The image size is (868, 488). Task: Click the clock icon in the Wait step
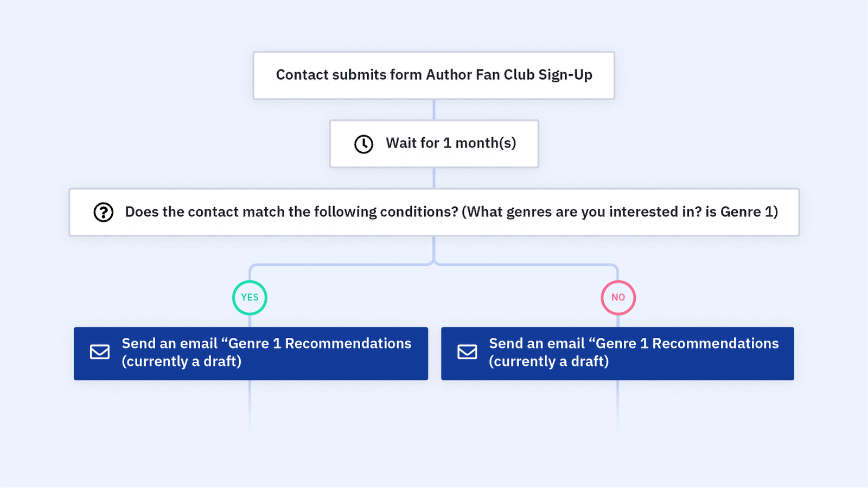(363, 144)
